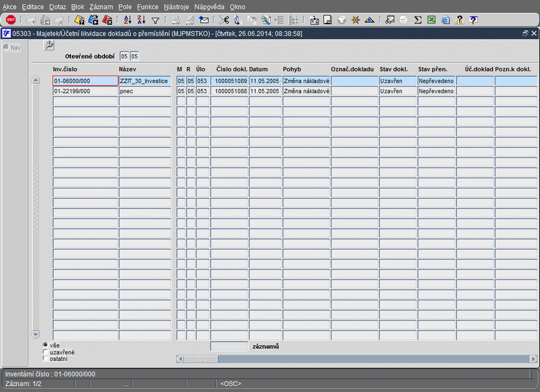Open the Záznam menu
The image size is (540, 392).
click(x=101, y=7)
